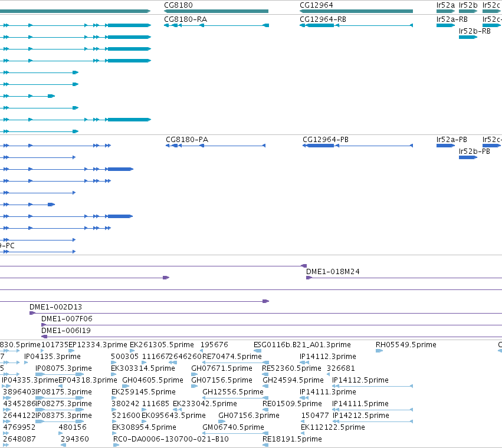Select the CG8180-RA transcript label
Image resolution: width=502 pixels, height=448 pixels.
point(185,19)
